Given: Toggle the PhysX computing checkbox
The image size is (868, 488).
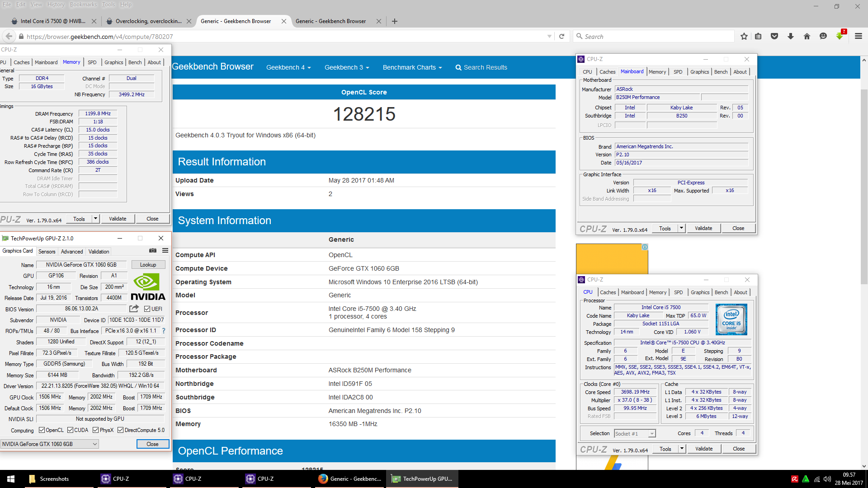Looking at the screenshot, I should pyautogui.click(x=95, y=430).
